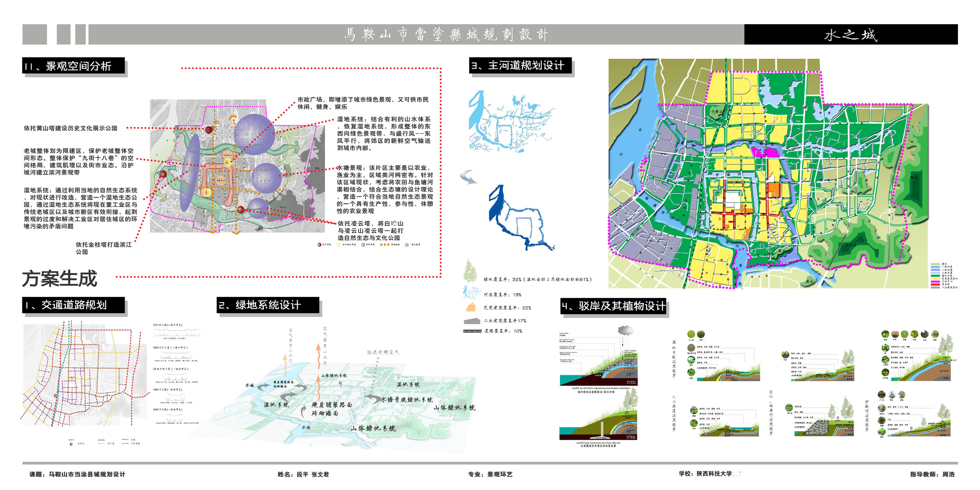
Task: Click the largest purple sphere on the landscape analysis map
Action: coord(254,134)
